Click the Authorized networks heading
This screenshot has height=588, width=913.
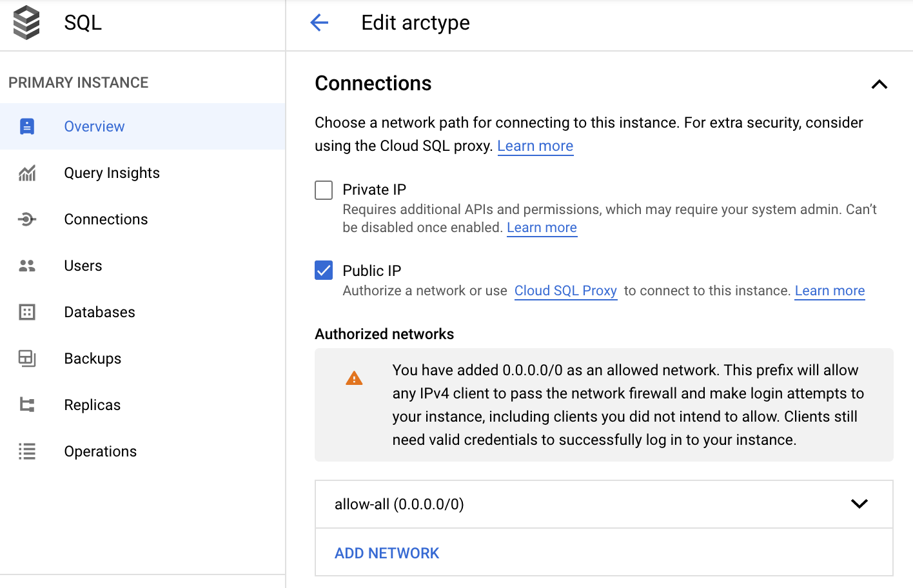pos(384,334)
